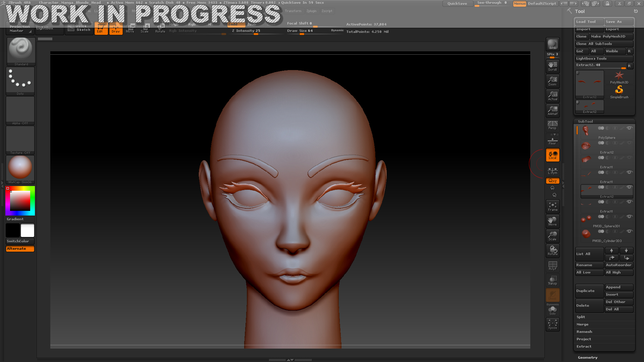Open the Transform menu
This screenshot has height=362, width=644.
click(x=292, y=11)
